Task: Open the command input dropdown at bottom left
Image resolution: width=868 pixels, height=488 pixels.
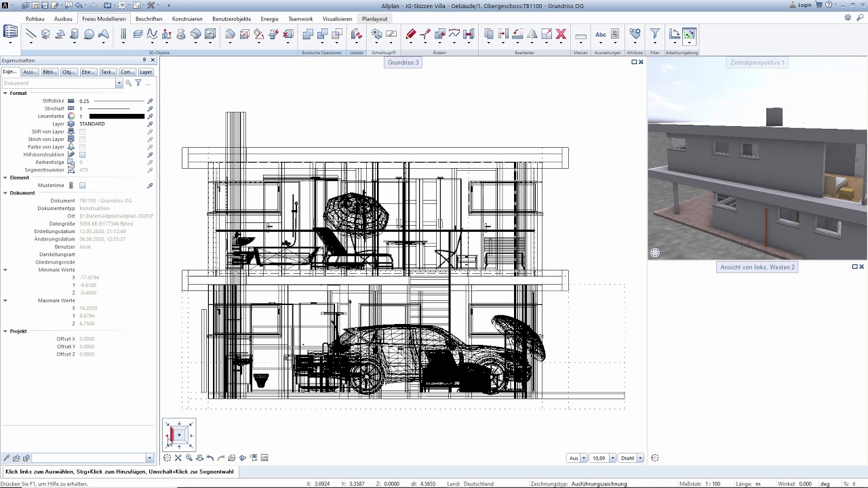Action: [x=150, y=458]
